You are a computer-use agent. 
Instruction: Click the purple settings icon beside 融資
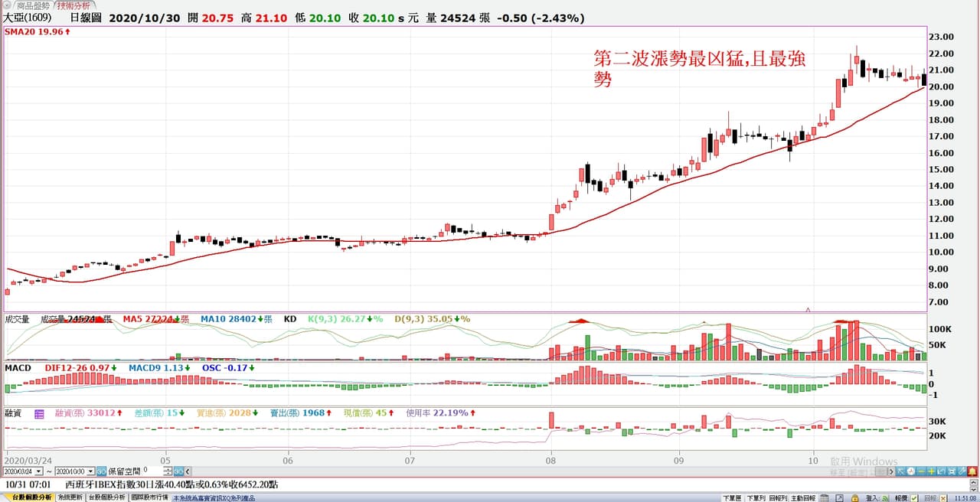click(38, 413)
